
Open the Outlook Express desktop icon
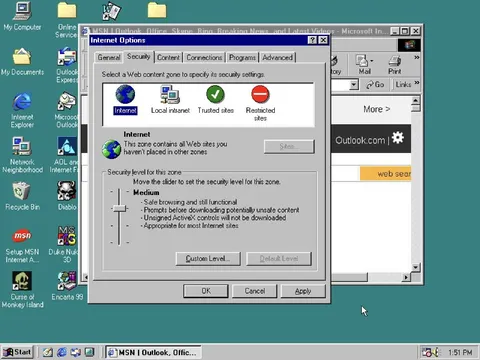point(67,65)
